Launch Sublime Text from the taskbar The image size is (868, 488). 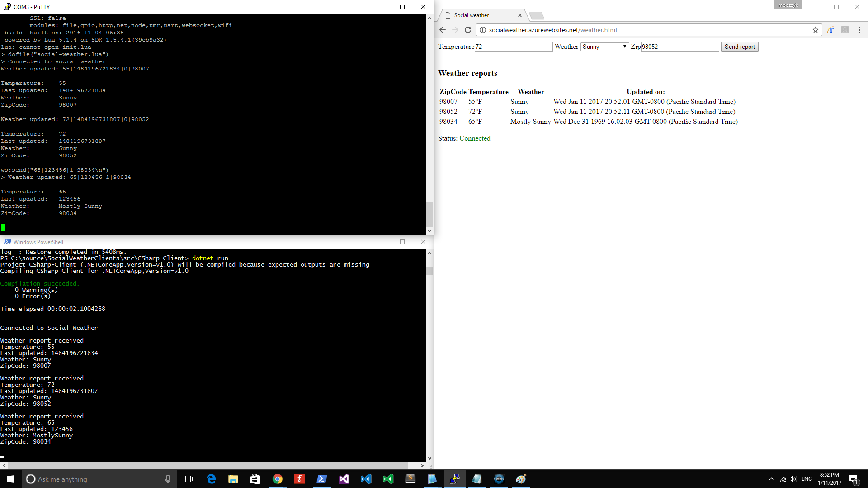(x=410, y=479)
